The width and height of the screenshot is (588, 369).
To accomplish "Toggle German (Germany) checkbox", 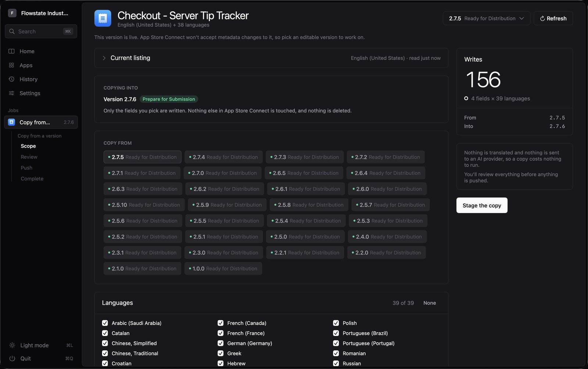I will click(220, 343).
